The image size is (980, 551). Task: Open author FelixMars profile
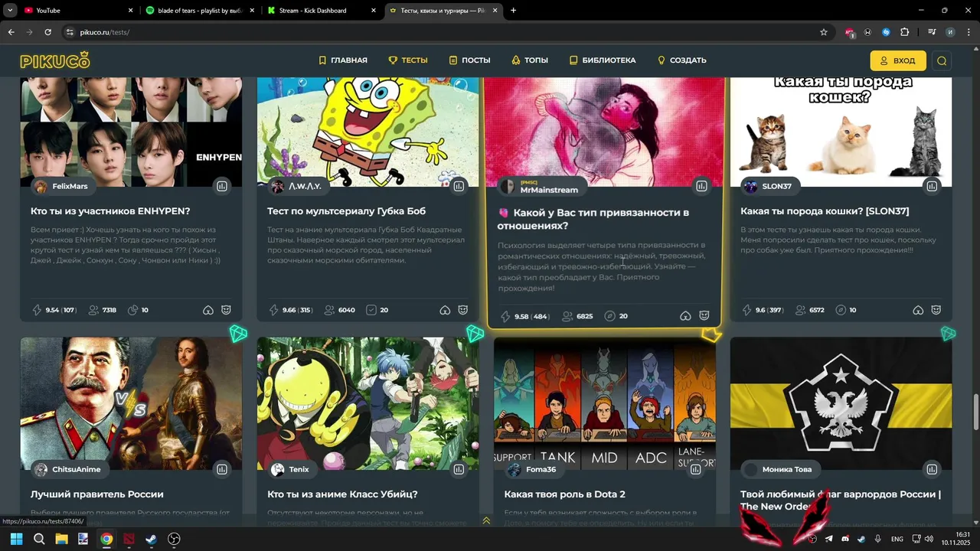62,186
